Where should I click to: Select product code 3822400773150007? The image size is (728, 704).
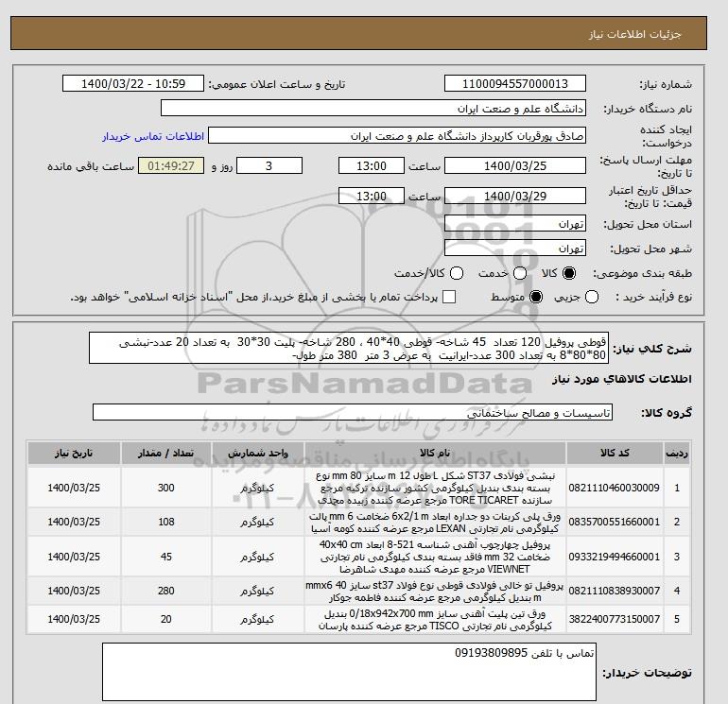pyautogui.click(x=615, y=619)
